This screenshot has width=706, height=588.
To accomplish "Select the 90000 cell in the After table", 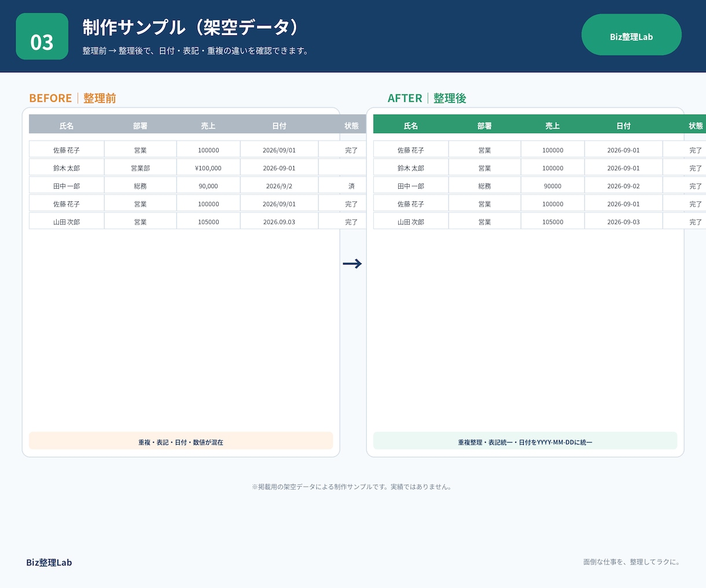I will (x=553, y=186).
